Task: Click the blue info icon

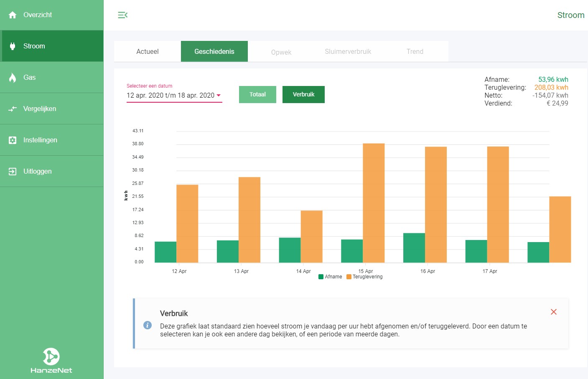Action: [x=148, y=325]
